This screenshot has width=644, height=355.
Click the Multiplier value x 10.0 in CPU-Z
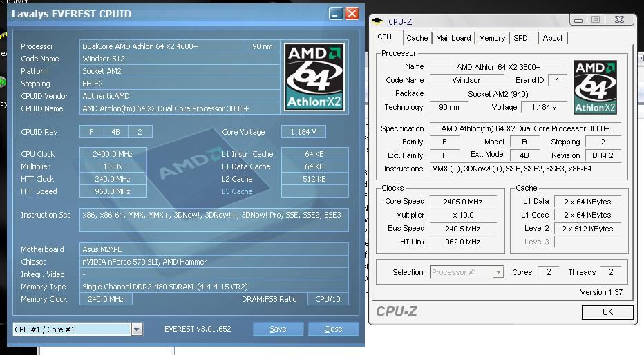(463, 215)
